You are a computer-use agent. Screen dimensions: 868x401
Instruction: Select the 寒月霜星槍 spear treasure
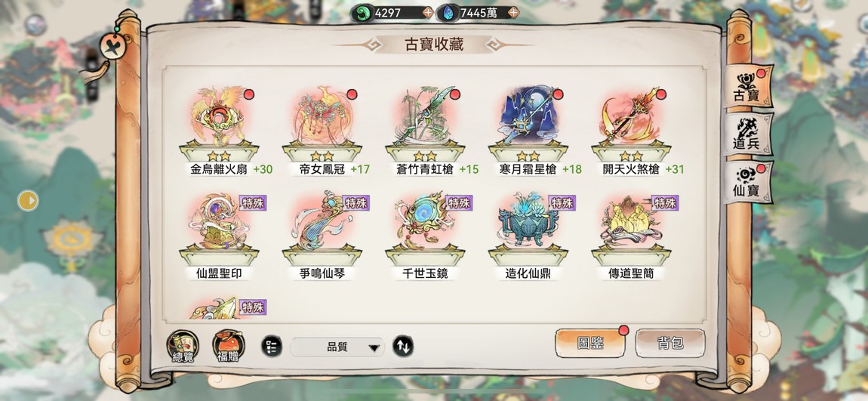(528, 123)
